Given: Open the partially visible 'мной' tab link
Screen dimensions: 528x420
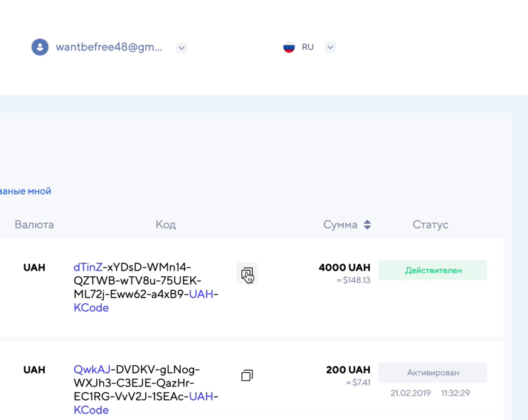Looking at the screenshot, I should pyautogui.click(x=26, y=191).
